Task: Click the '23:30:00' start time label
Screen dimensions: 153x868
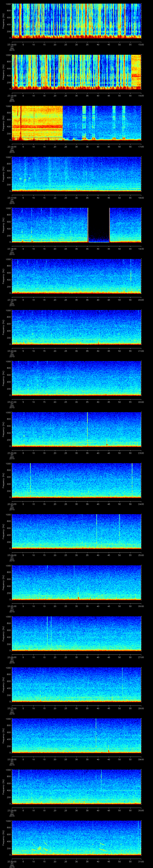Action: (12, 861)
